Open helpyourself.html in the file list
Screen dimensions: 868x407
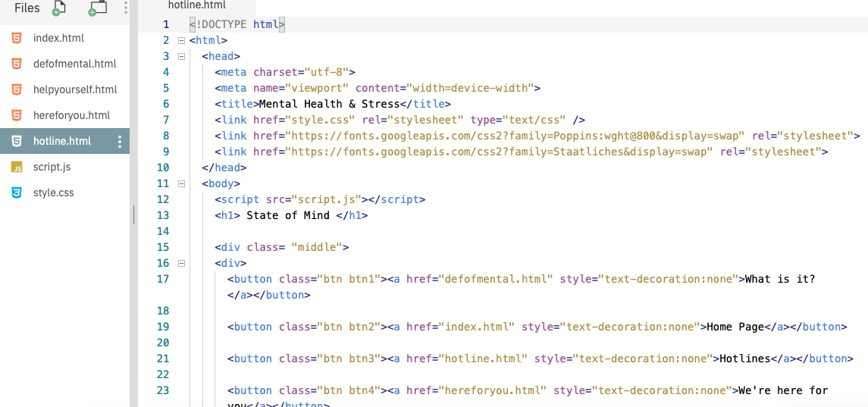pyautogui.click(x=75, y=89)
